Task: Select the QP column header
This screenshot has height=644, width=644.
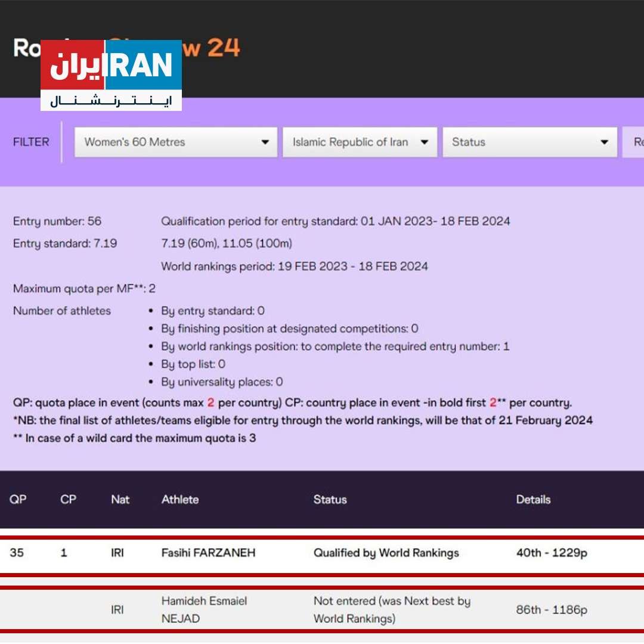Action: (x=16, y=500)
